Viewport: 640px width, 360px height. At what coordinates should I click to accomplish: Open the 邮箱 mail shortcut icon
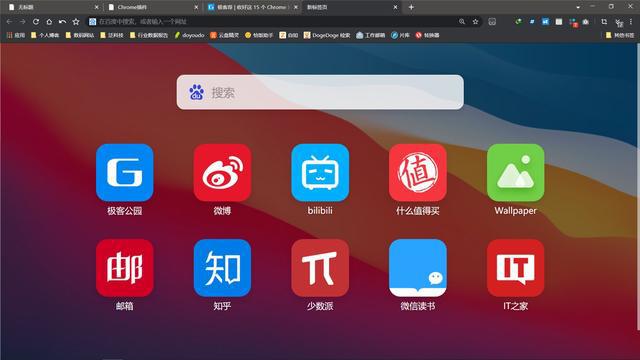click(x=124, y=268)
